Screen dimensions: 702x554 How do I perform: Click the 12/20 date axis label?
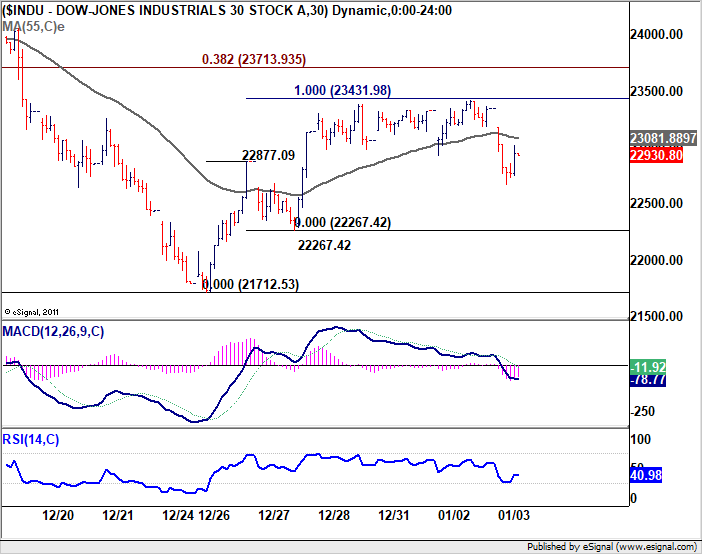(x=58, y=515)
